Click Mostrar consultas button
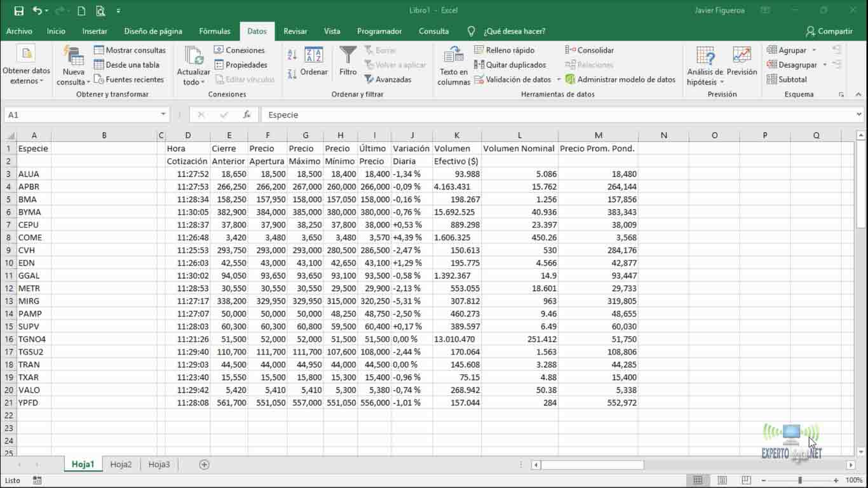868x488 pixels. click(x=130, y=50)
